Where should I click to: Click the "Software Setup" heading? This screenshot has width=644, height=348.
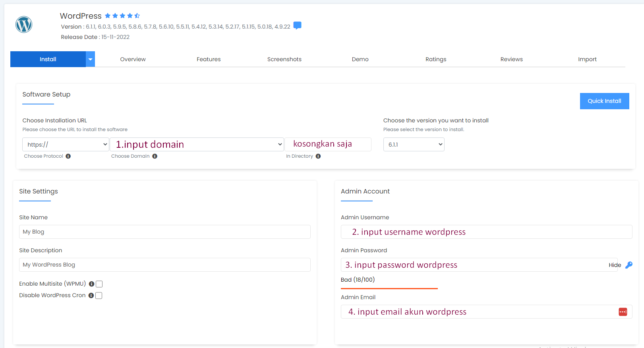tap(46, 95)
